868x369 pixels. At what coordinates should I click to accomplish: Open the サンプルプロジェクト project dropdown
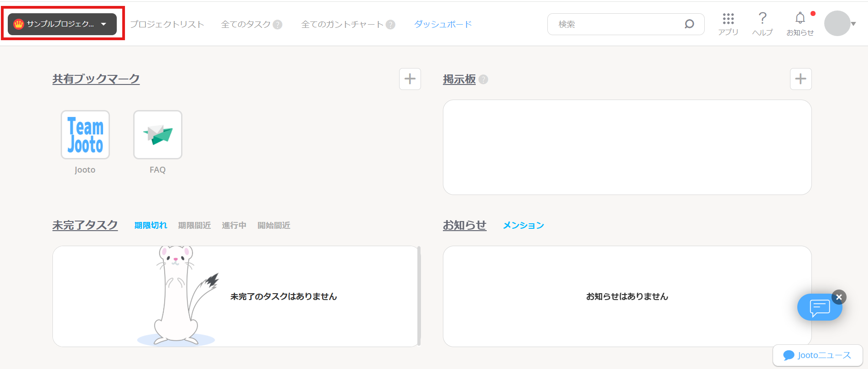click(x=62, y=24)
